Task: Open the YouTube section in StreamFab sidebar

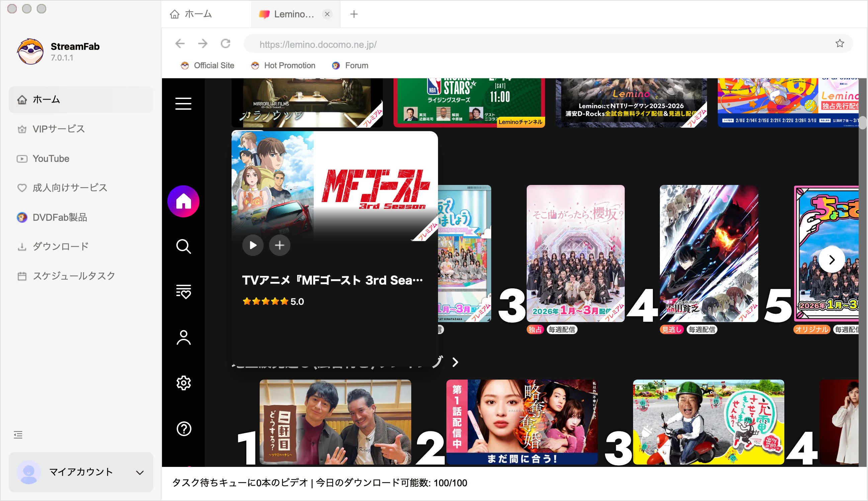Action: pos(51,158)
